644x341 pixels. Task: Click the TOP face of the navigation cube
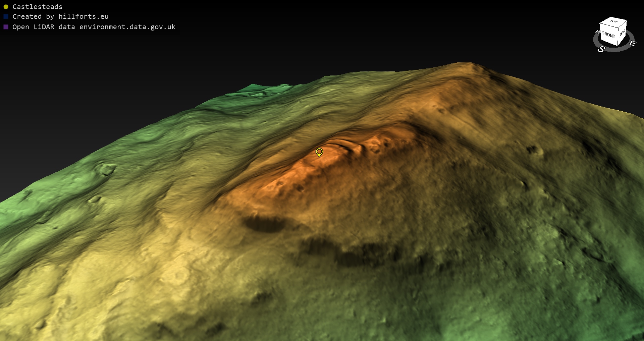coord(614,22)
